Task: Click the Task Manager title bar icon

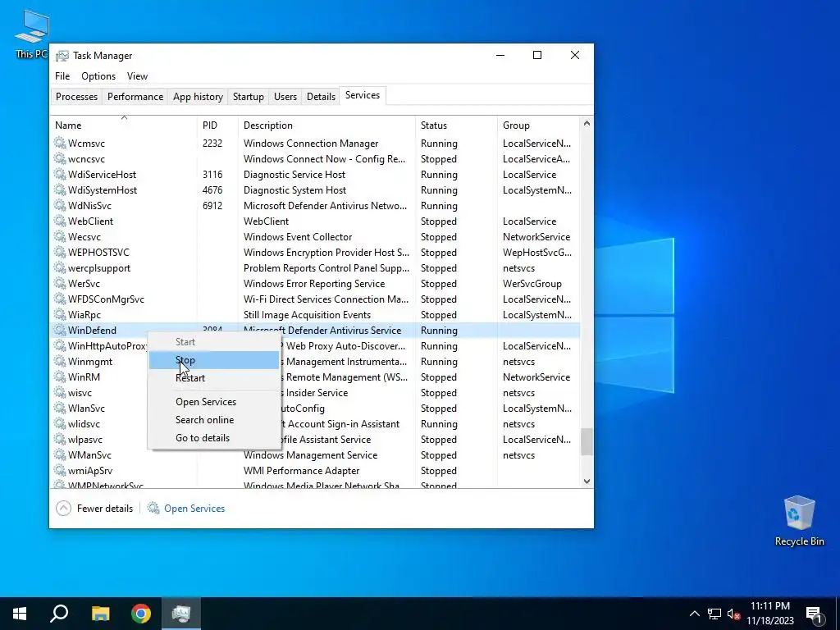Action: (x=62, y=56)
